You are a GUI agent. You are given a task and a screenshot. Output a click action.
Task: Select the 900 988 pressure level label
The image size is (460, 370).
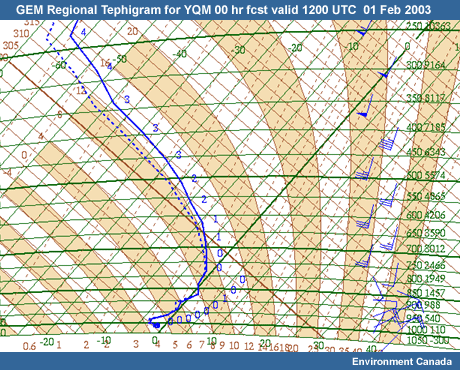pyautogui.click(x=423, y=305)
